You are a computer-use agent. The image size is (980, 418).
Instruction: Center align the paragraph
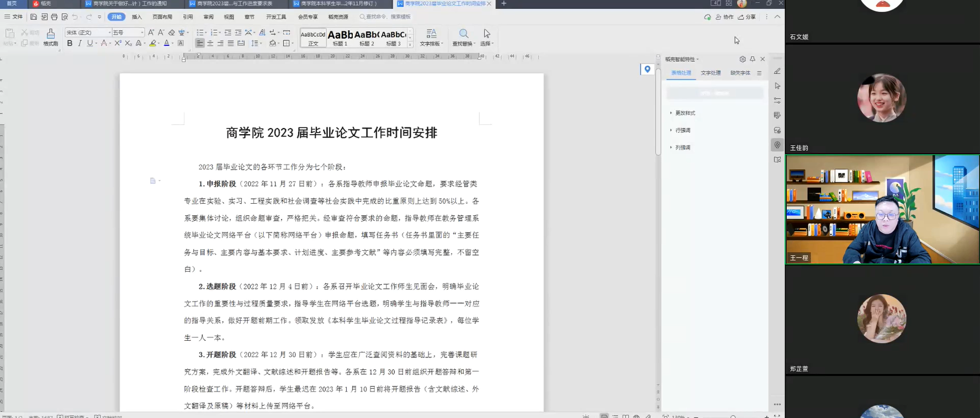point(210,43)
